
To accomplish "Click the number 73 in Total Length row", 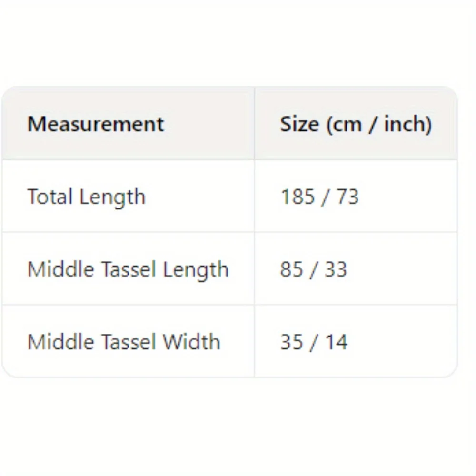I will tap(347, 197).
